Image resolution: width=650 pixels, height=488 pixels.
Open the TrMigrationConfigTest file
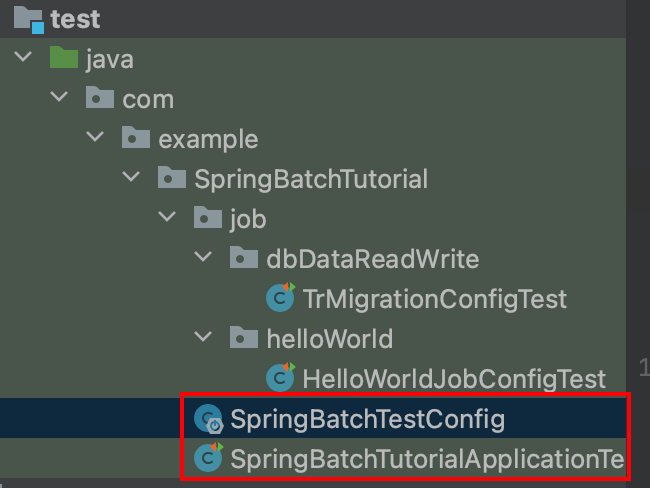(435, 299)
